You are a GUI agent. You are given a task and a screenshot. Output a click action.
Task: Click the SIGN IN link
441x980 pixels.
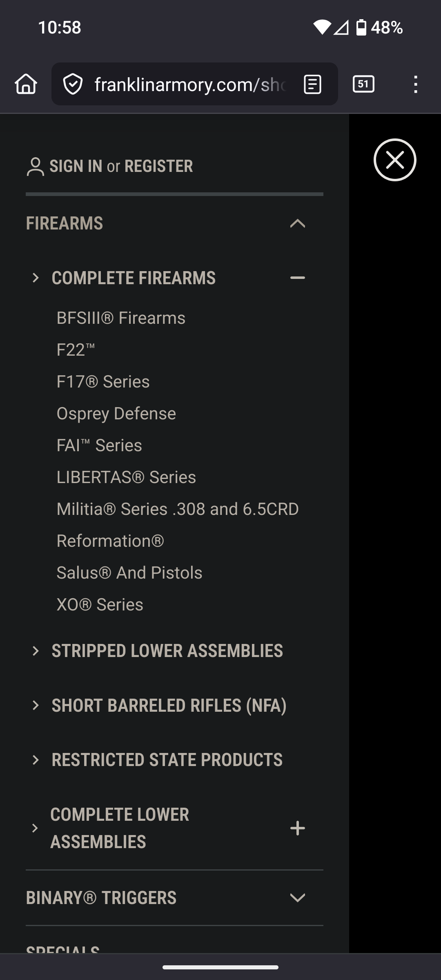pos(76,166)
